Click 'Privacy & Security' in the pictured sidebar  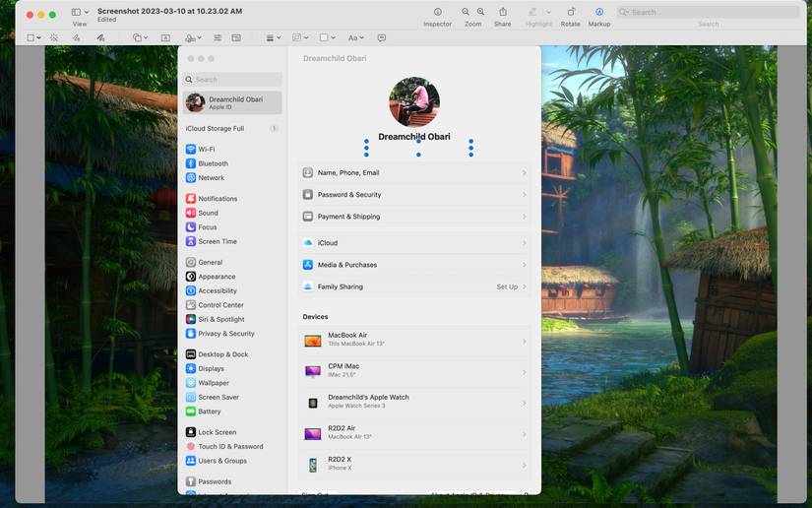point(226,334)
